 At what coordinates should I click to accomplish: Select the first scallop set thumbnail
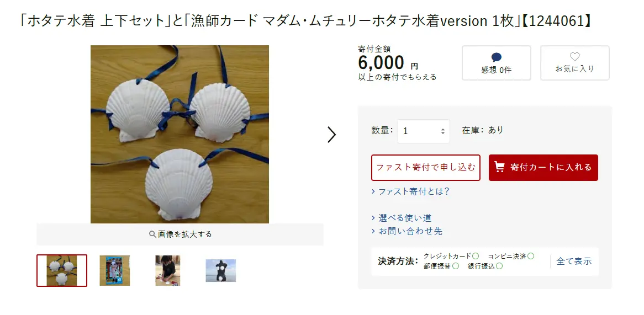[62, 270]
